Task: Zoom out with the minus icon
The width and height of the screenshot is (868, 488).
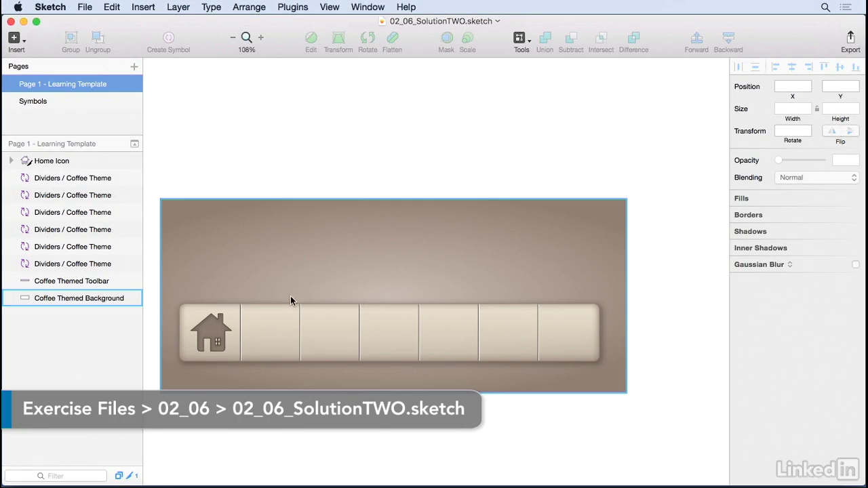Action: pyautogui.click(x=233, y=38)
